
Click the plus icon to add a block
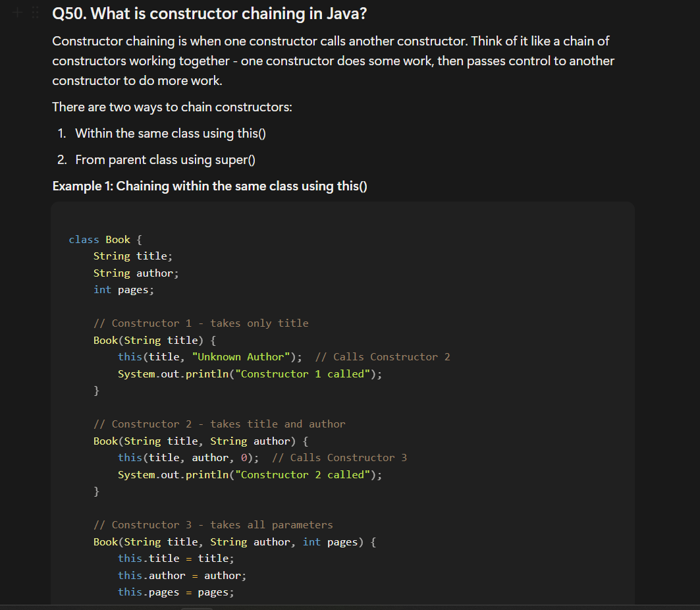[x=17, y=13]
